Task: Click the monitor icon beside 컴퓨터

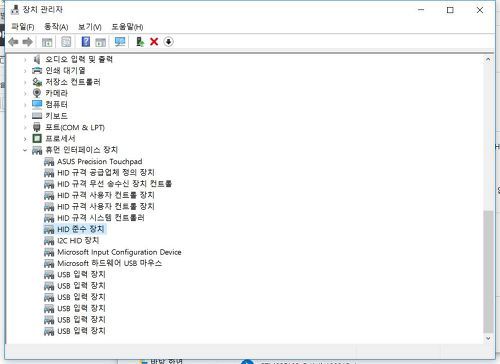Action: click(x=37, y=105)
